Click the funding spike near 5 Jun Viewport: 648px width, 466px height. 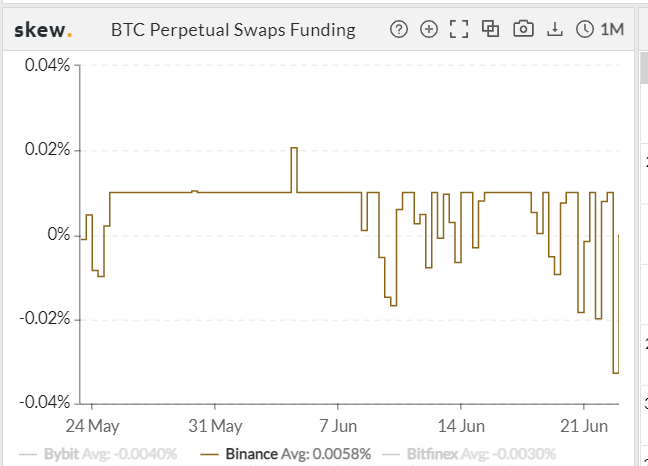click(x=295, y=149)
